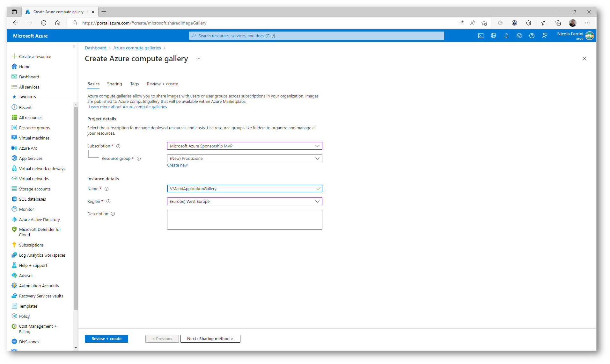The width and height of the screenshot is (610, 364).
Task: Click the Create a resource plus icon
Action: coord(14,56)
